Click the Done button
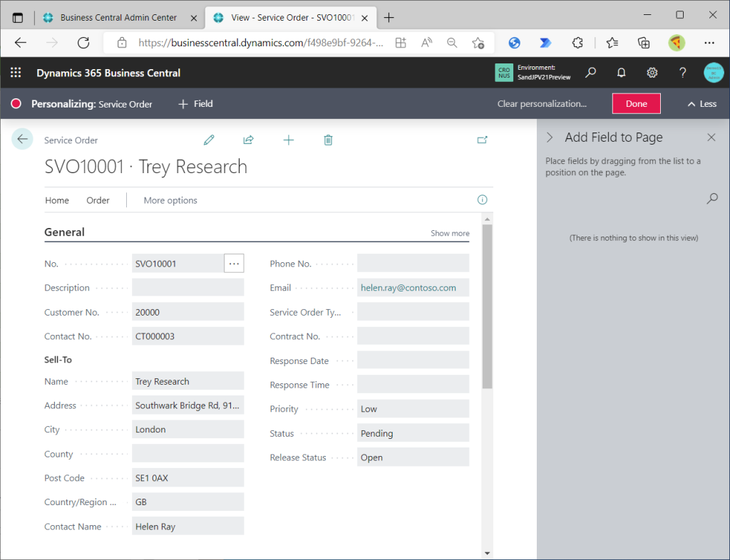The width and height of the screenshot is (730, 560). [636, 103]
